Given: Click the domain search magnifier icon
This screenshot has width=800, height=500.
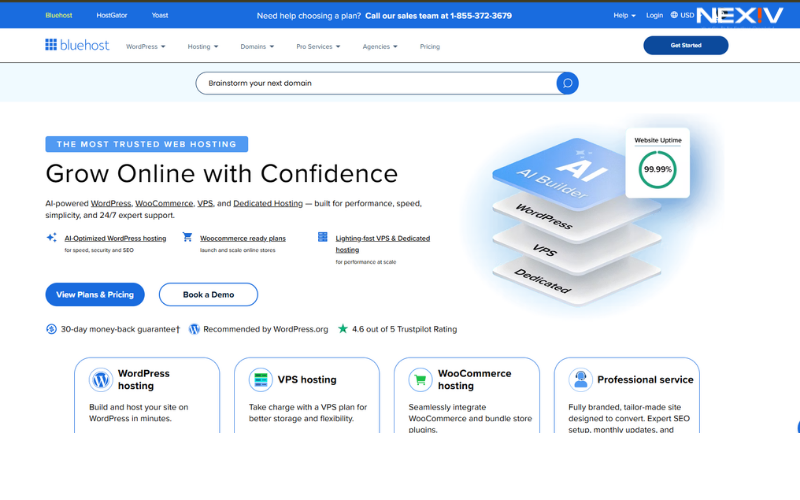Looking at the screenshot, I should pyautogui.click(x=567, y=83).
